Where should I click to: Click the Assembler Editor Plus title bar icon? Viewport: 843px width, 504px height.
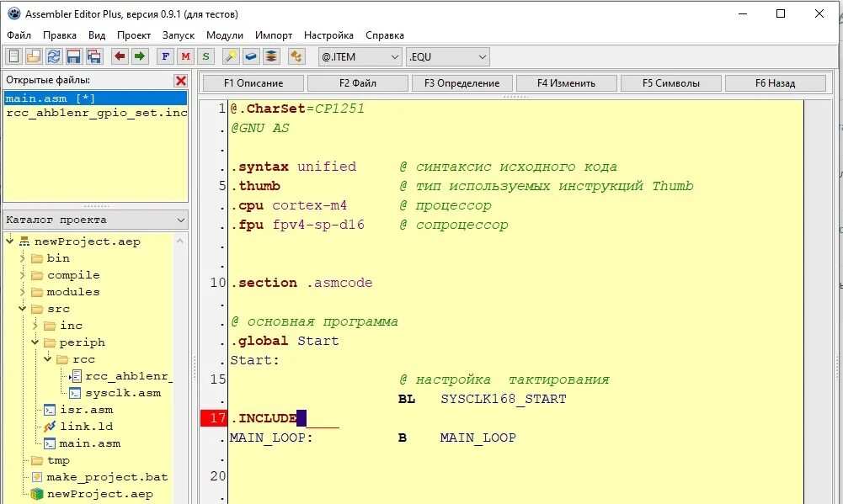14,14
